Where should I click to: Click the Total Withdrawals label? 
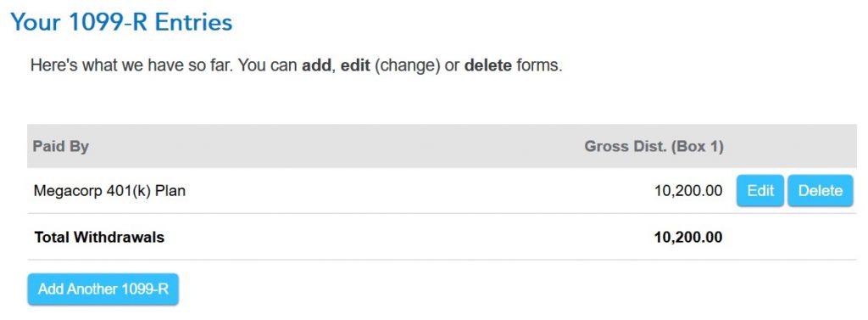(x=100, y=238)
